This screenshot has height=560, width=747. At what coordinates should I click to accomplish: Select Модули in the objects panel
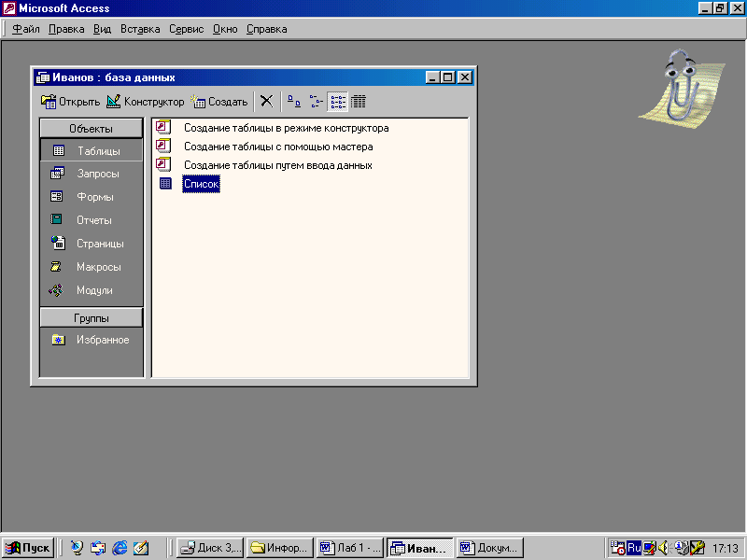[x=91, y=289]
